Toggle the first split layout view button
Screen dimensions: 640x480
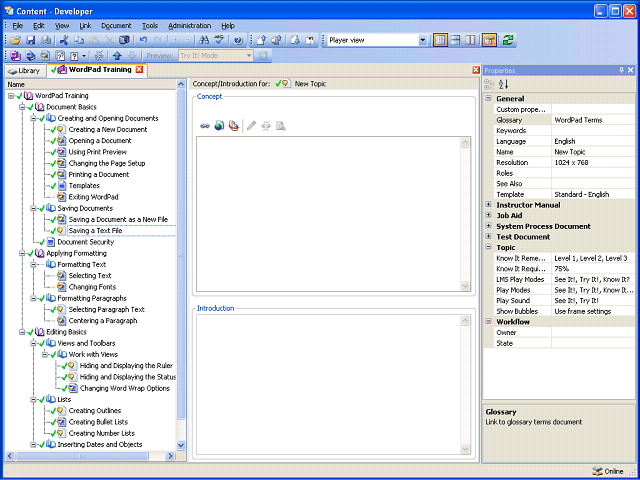pyautogui.click(x=440, y=40)
